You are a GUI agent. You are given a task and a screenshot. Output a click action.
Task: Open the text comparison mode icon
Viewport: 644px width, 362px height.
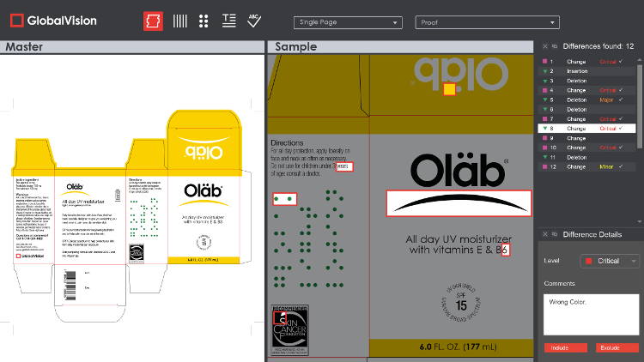[228, 21]
